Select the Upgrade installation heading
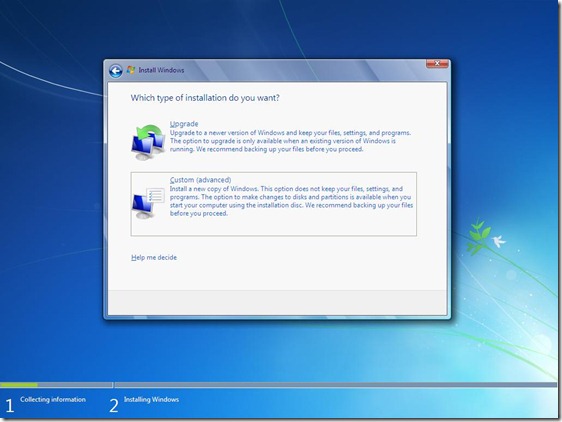The image size is (562, 422). pos(184,124)
